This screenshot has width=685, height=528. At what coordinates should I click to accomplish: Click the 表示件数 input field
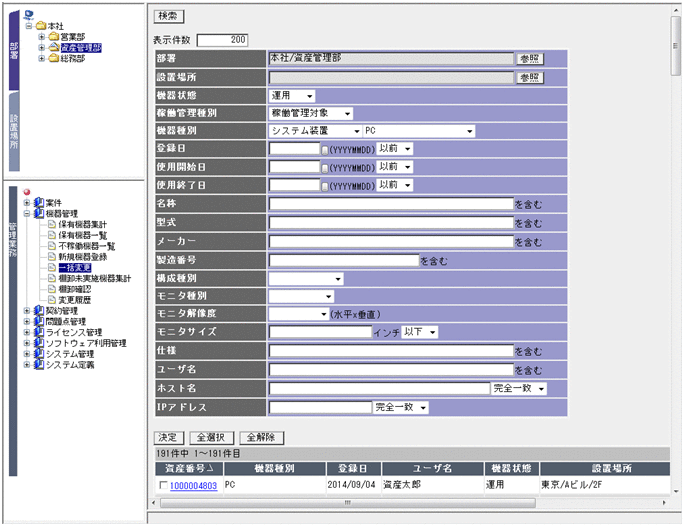click(222, 40)
